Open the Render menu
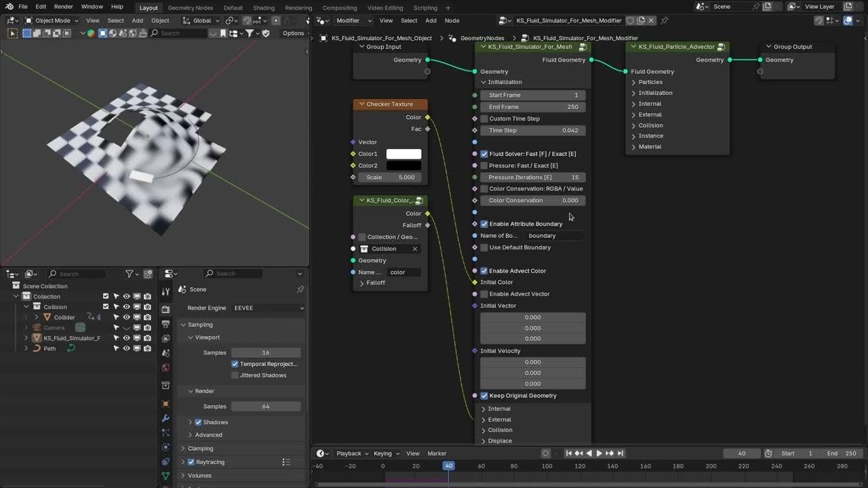Image resolution: width=868 pixels, height=488 pixels. tap(63, 7)
